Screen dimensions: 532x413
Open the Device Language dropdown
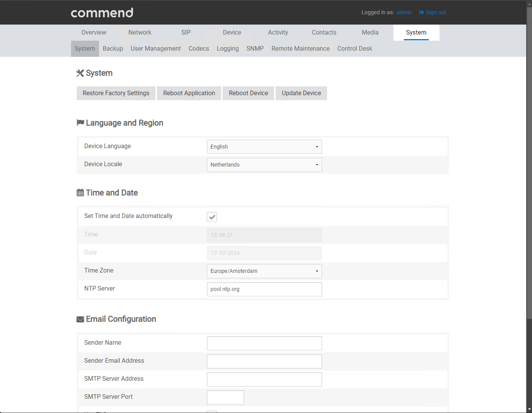[264, 147]
